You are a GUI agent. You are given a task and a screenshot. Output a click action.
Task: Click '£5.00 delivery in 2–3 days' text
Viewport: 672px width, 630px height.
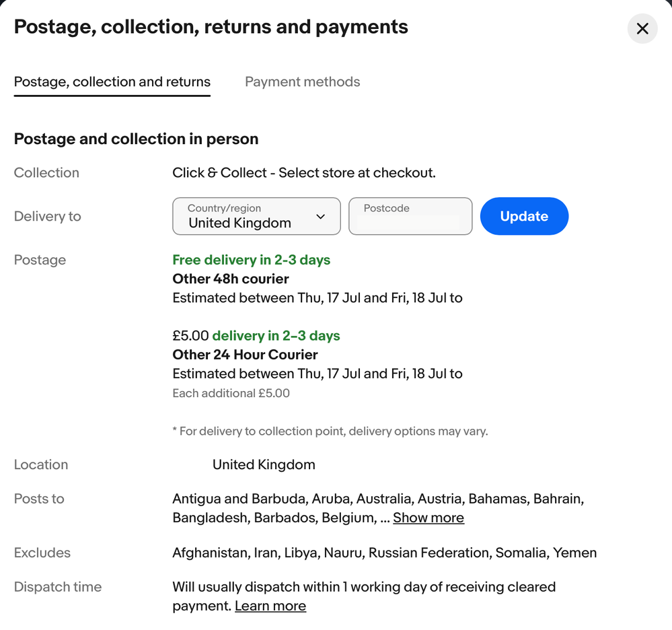coord(256,335)
